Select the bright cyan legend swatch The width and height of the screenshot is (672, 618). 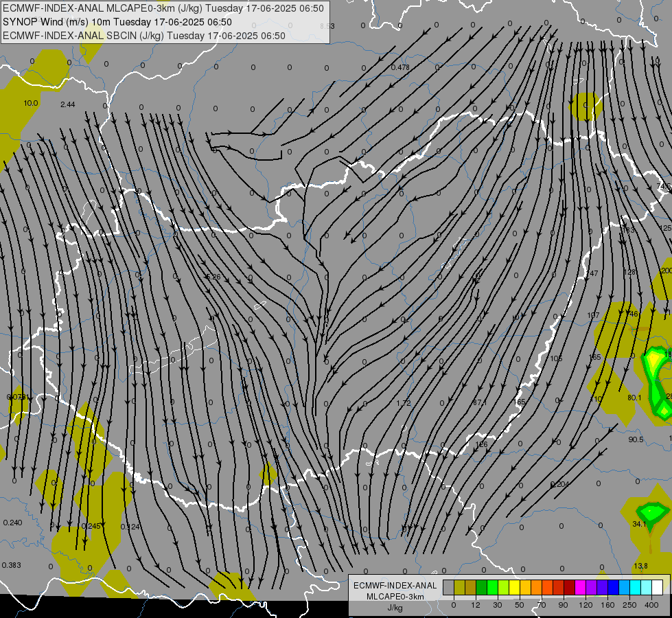pos(635,588)
